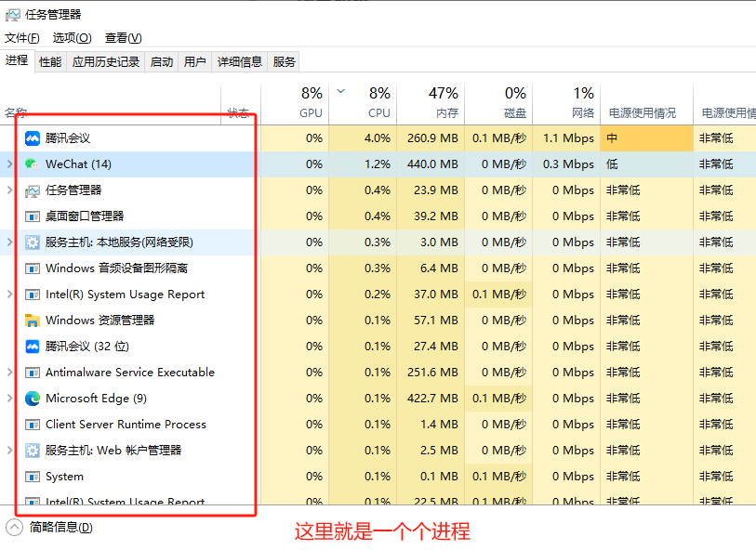756x550 pixels.
Task: Click the Microsoft Edge (9) icon
Action: [33, 399]
